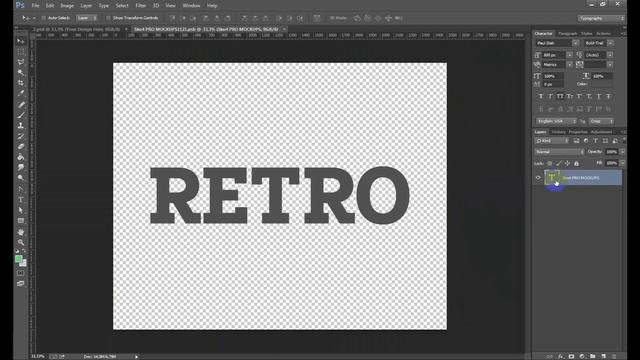640x360 pixels.
Task: Open the Filter menu
Action: (x=141, y=6)
